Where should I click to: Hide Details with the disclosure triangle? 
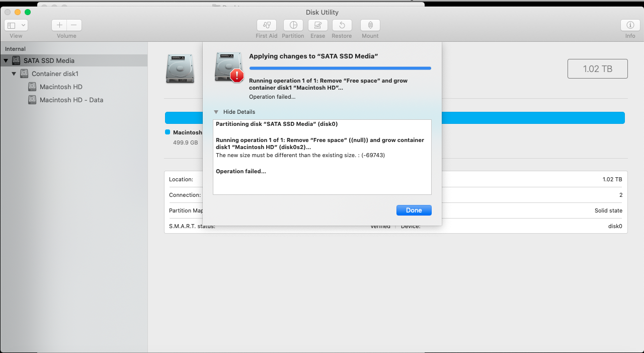tap(216, 112)
